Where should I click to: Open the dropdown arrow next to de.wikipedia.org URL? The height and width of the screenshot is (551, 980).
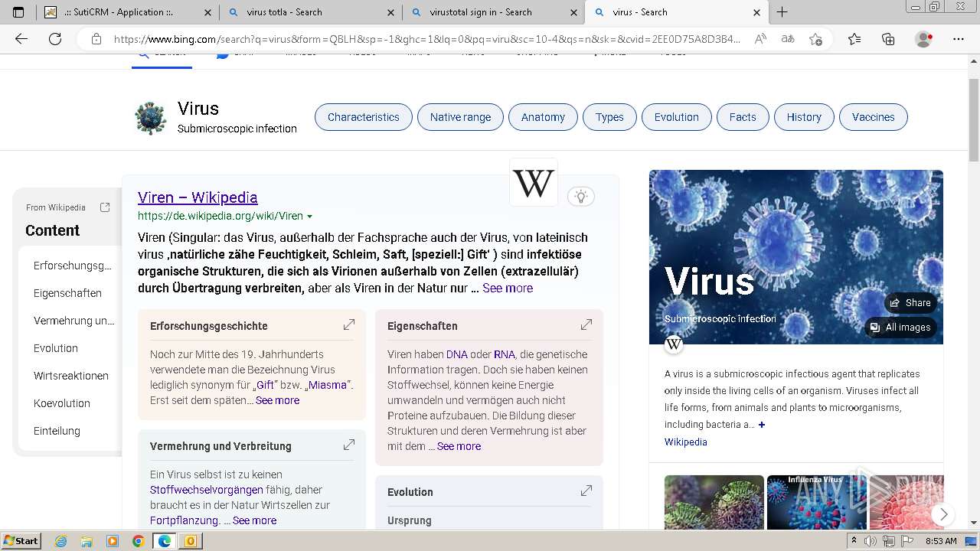(x=309, y=217)
